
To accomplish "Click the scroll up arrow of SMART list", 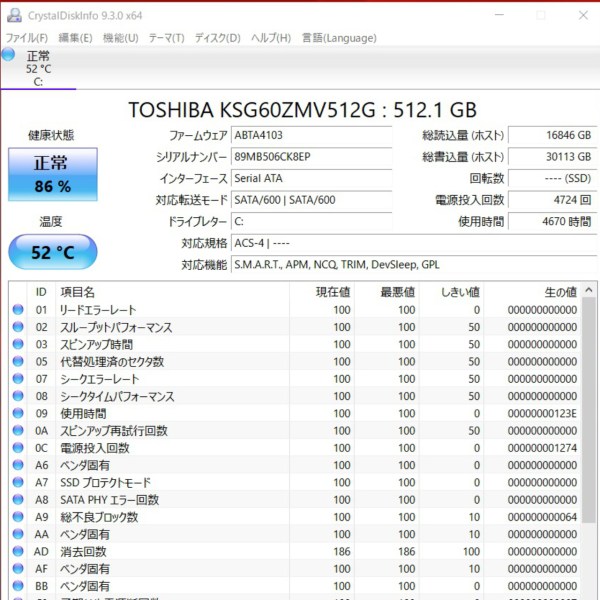I will pyautogui.click(x=589, y=290).
